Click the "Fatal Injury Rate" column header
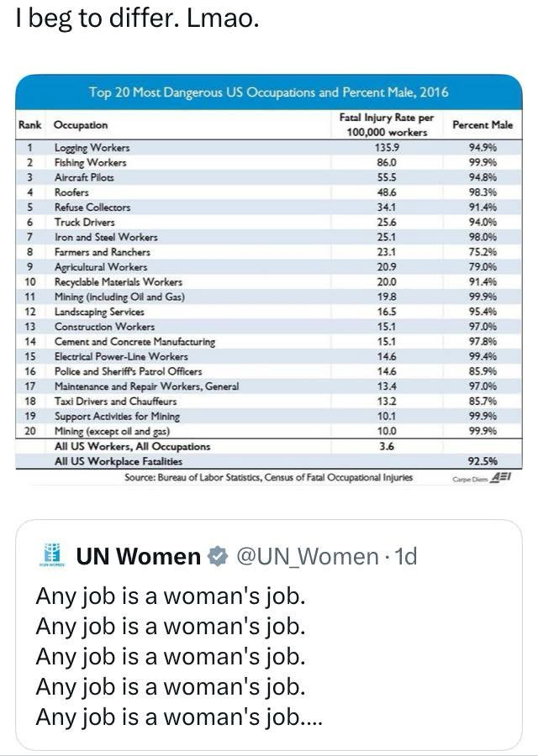This screenshot has height=756, width=538. pyautogui.click(x=387, y=125)
